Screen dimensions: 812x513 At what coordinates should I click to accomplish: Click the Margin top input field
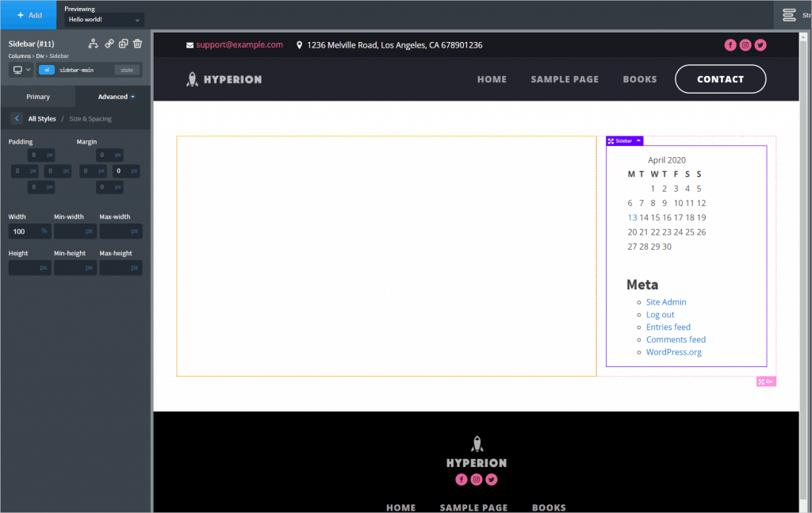click(109, 155)
